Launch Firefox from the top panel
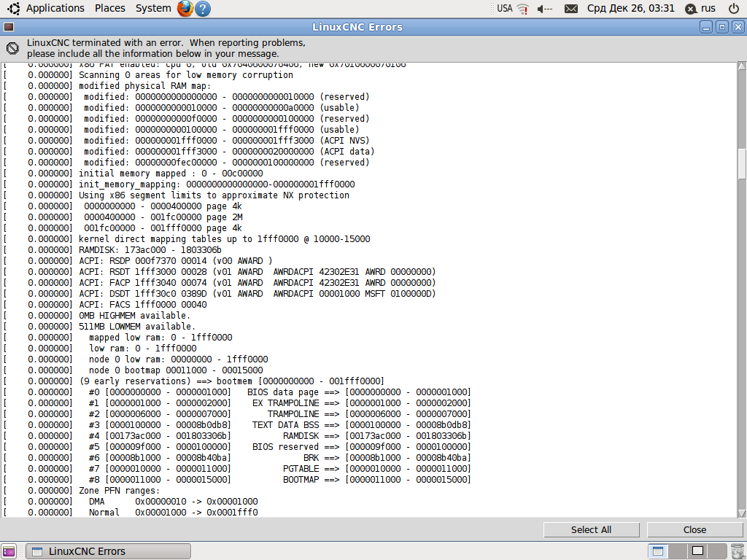 click(x=185, y=9)
